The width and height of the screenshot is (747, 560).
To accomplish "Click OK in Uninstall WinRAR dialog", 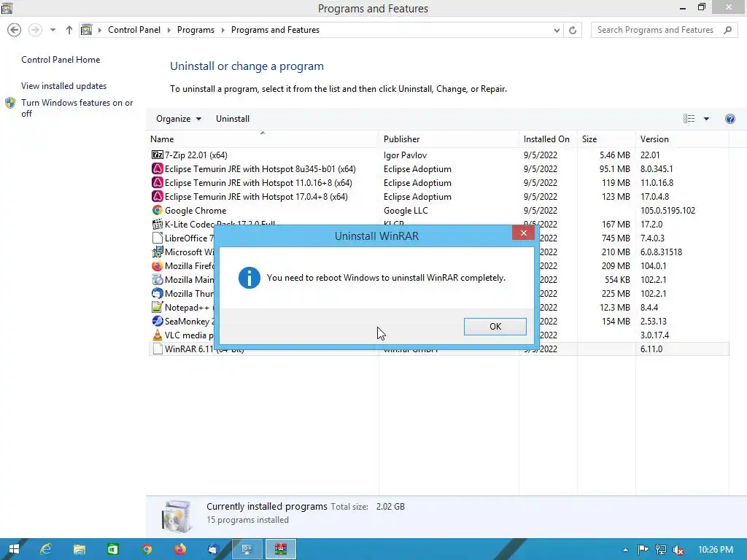I will coord(495,326).
